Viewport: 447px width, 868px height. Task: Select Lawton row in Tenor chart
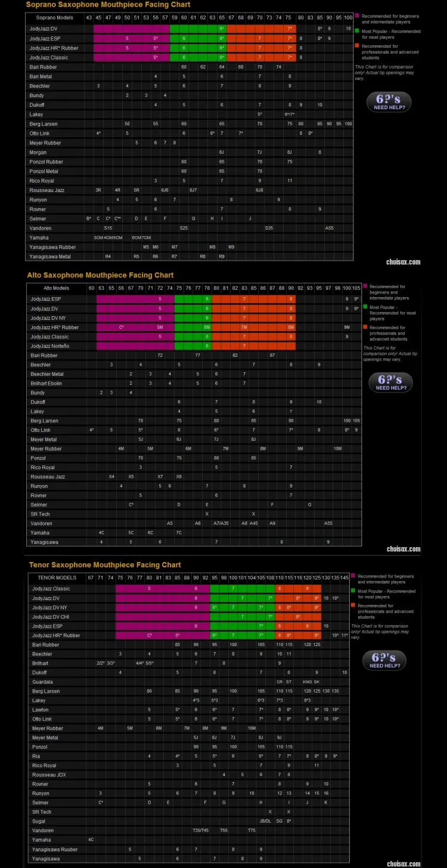tap(190, 710)
